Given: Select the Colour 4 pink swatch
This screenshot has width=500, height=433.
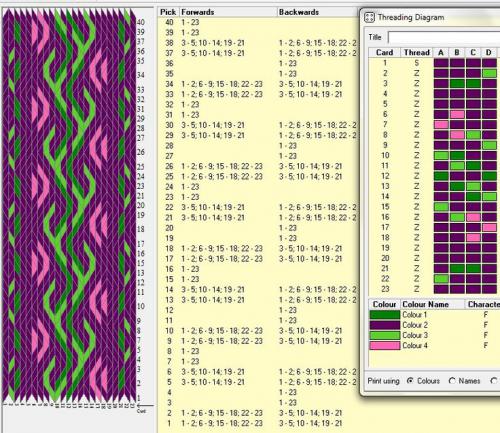Looking at the screenshot, I should tap(385, 346).
